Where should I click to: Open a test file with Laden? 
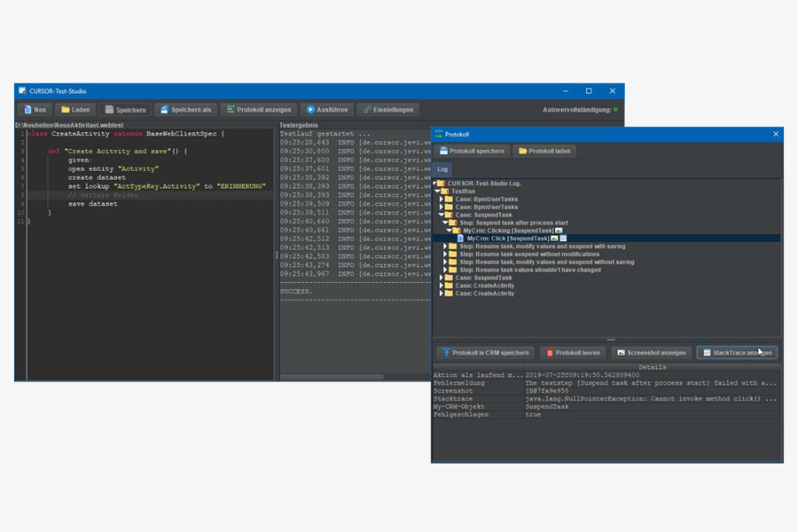coord(75,110)
